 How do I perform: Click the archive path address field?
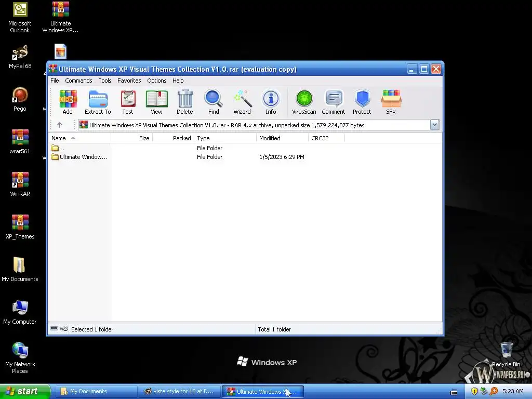255,125
